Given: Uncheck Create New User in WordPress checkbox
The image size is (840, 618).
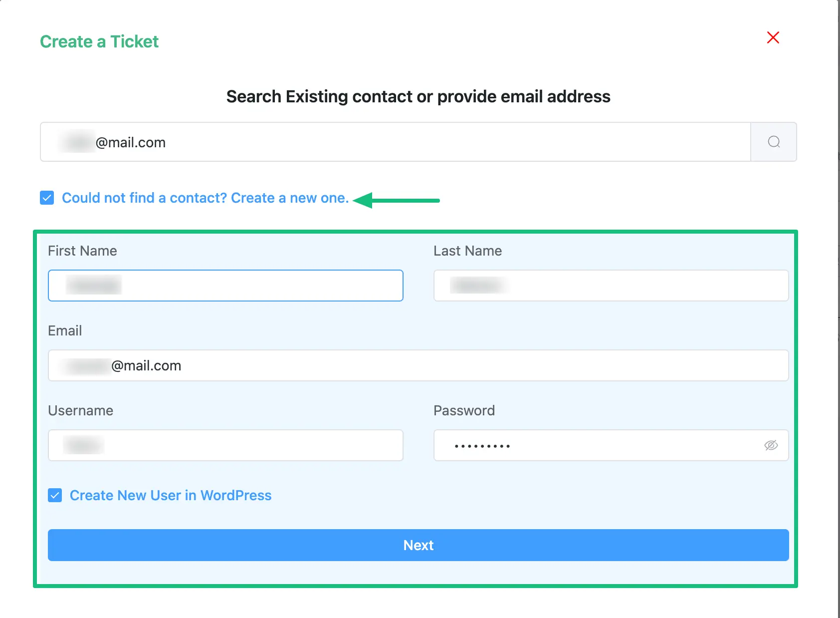Looking at the screenshot, I should (x=55, y=495).
